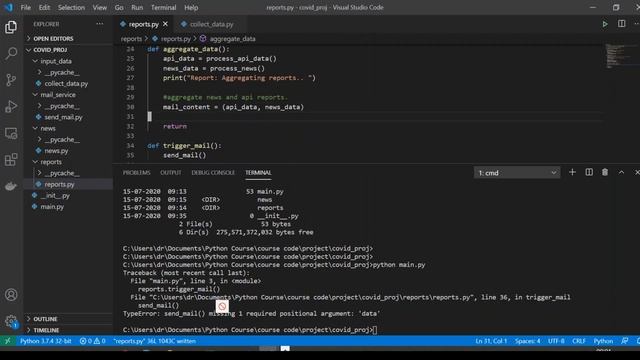
Task: Create a new terminal with plus icon
Action: (x=572, y=172)
